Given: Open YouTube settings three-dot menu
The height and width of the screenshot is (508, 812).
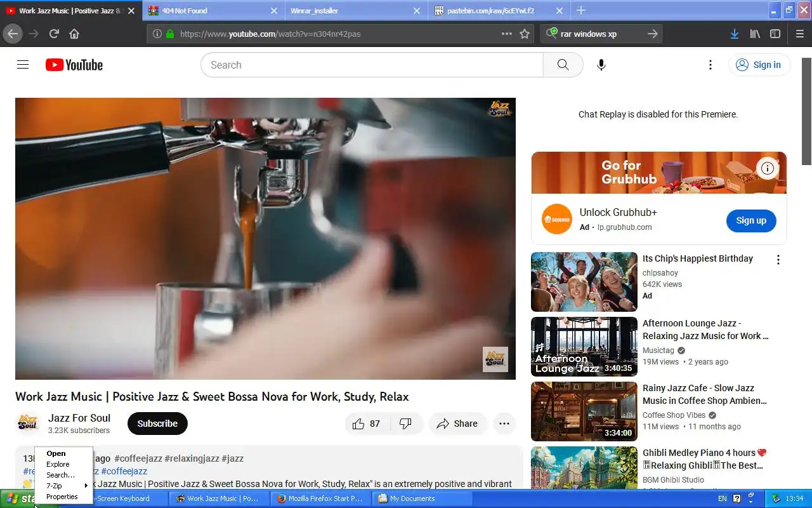Looking at the screenshot, I should [x=710, y=65].
